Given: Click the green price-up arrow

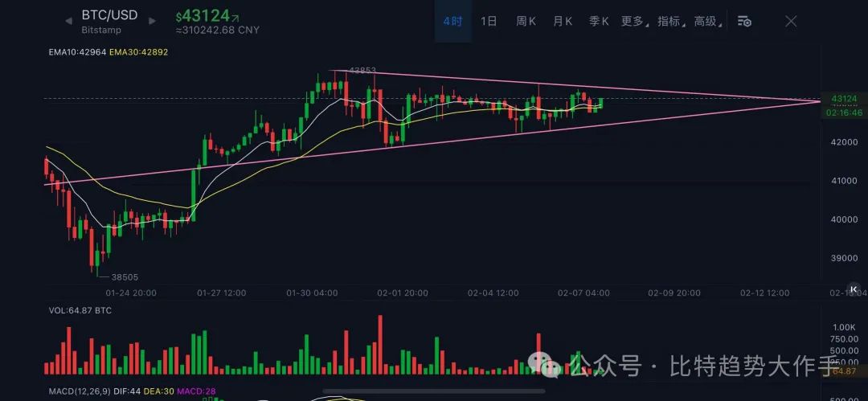Looking at the screenshot, I should 235,16.
